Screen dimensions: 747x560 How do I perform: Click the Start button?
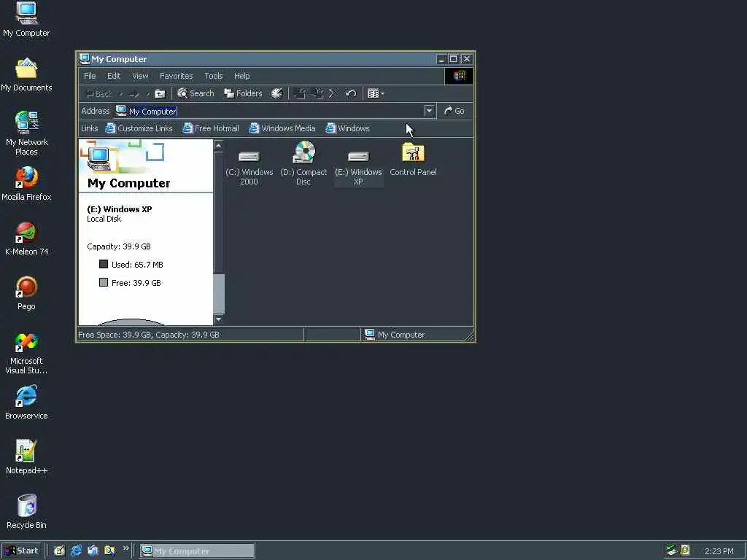point(22,551)
